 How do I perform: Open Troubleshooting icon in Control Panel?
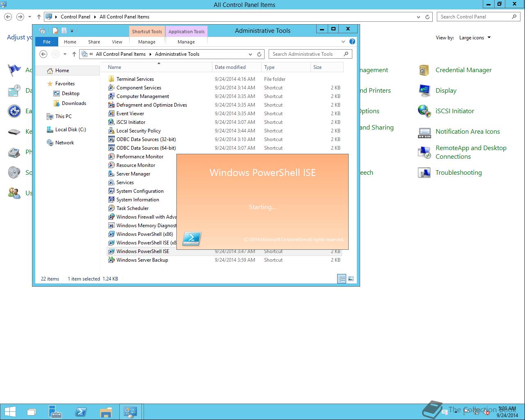click(x=424, y=173)
